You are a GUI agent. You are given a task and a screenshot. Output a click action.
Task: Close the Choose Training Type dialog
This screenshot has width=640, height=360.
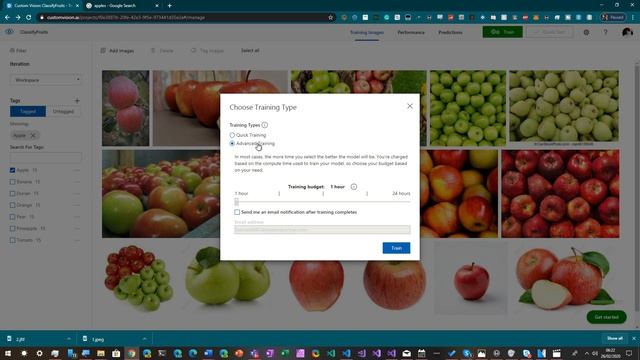(410, 106)
